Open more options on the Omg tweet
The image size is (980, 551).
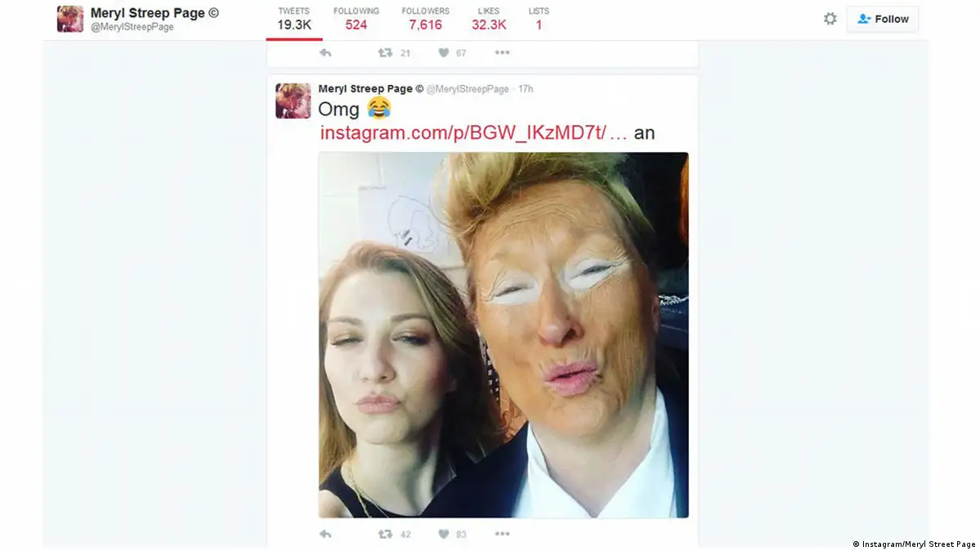click(502, 534)
